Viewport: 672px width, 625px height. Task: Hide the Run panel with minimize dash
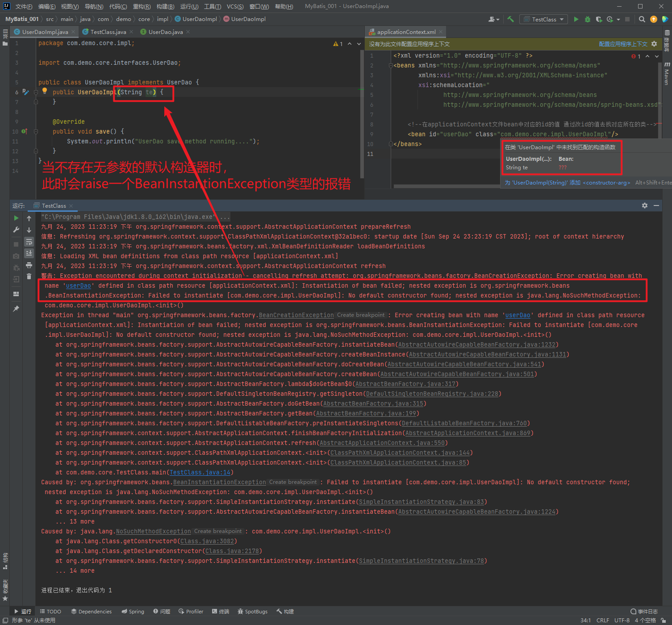[656, 206]
